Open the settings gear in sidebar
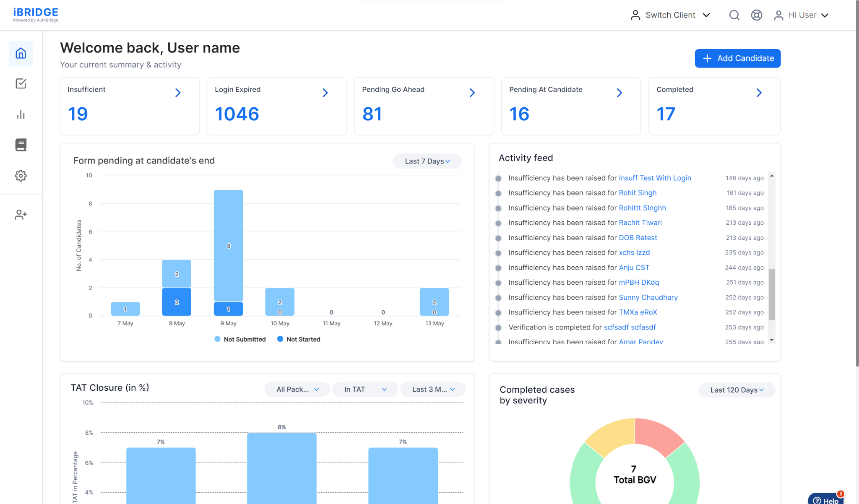This screenshot has height=504, width=859. tap(21, 176)
